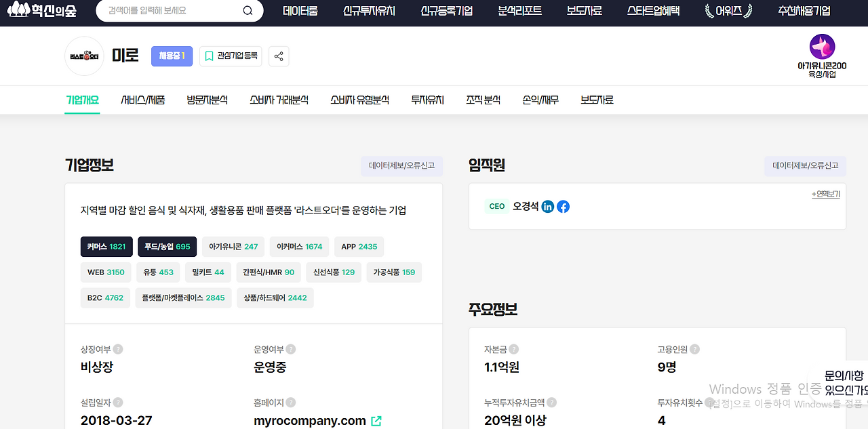Click the search magnifier icon
Image resolution: width=868 pixels, height=429 pixels.
(248, 11)
